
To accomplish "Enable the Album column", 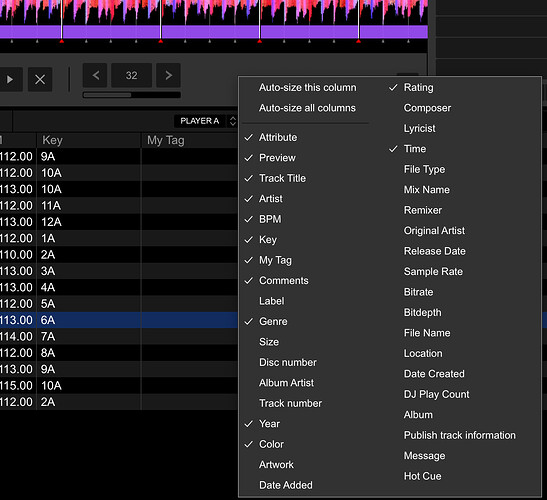I will [418, 415].
